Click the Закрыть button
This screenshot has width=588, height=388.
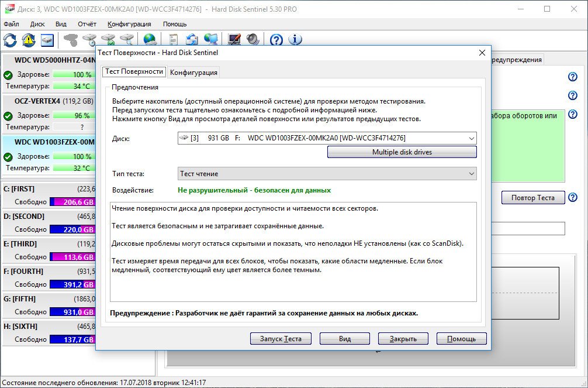(403, 339)
